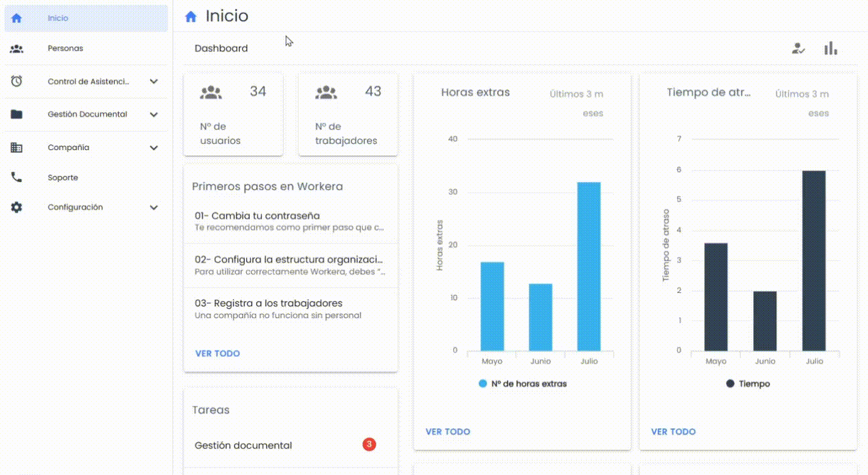Click VER TODO under Horas extras chart
This screenshot has height=475, width=868.
click(x=448, y=432)
